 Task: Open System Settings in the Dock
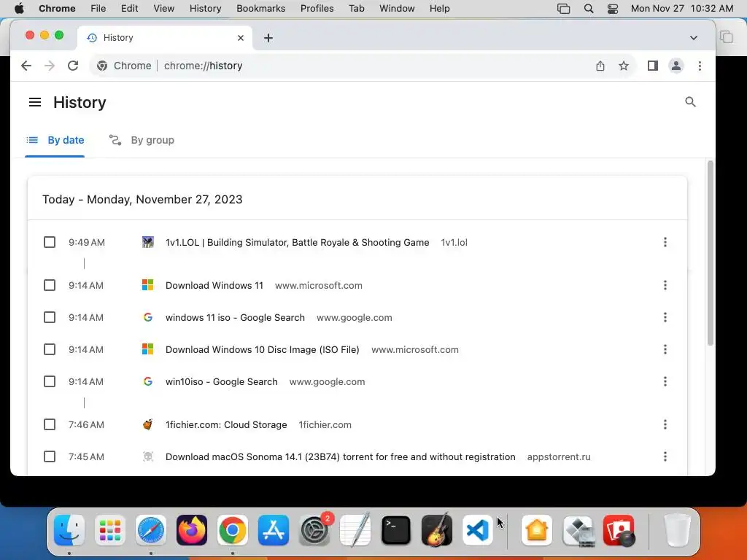coord(314,530)
